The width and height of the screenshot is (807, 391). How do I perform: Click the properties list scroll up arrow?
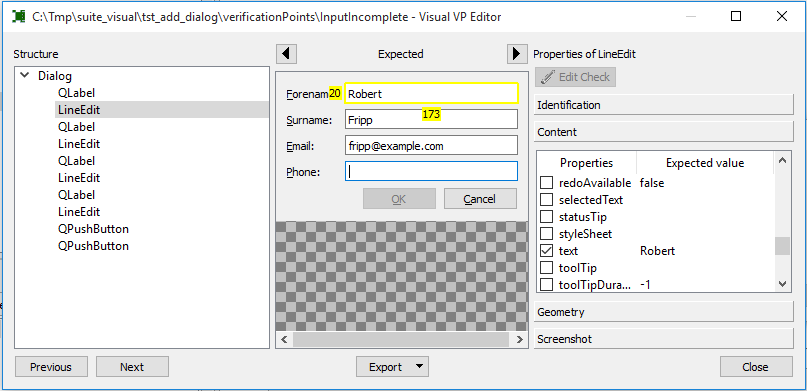click(782, 160)
